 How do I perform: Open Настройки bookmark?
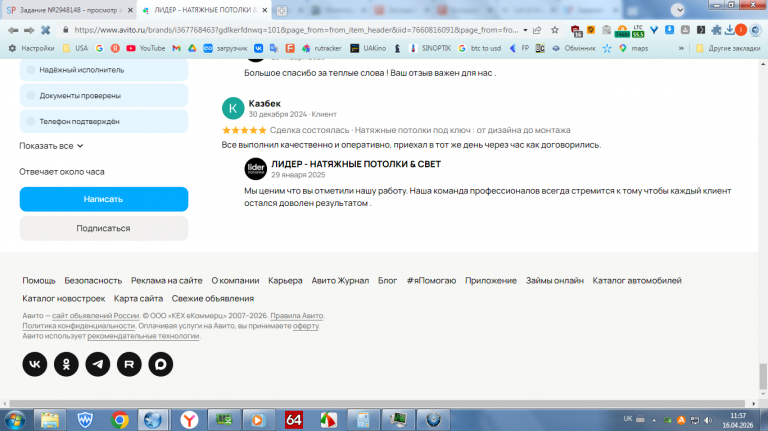tap(32, 48)
